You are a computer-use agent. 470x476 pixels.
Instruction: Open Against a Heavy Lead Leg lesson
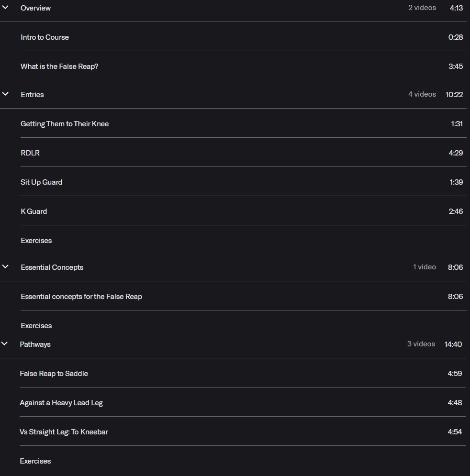(x=61, y=403)
